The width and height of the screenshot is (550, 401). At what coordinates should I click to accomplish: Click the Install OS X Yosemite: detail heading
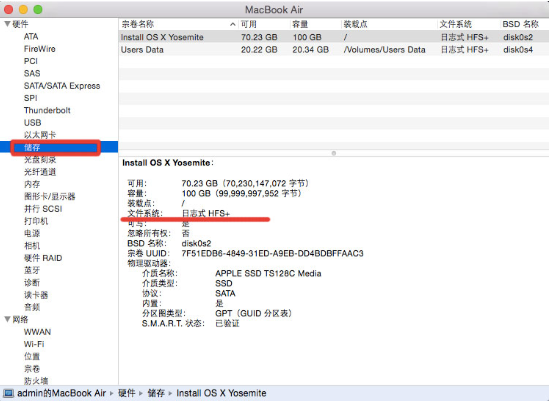(168, 163)
